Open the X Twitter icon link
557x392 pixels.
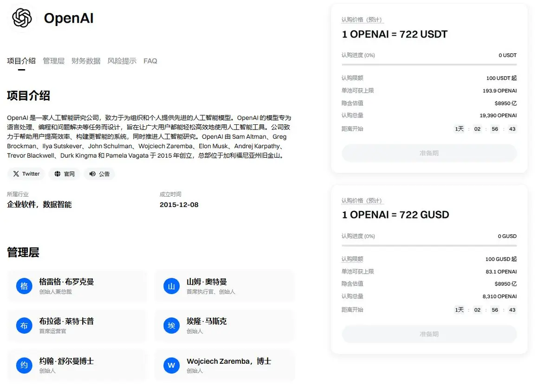coord(16,174)
